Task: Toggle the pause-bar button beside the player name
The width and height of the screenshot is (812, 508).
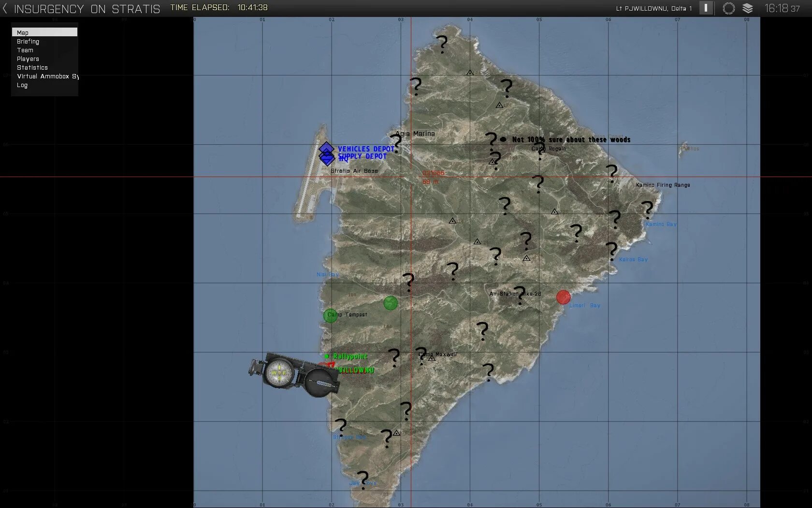Action: click(706, 8)
